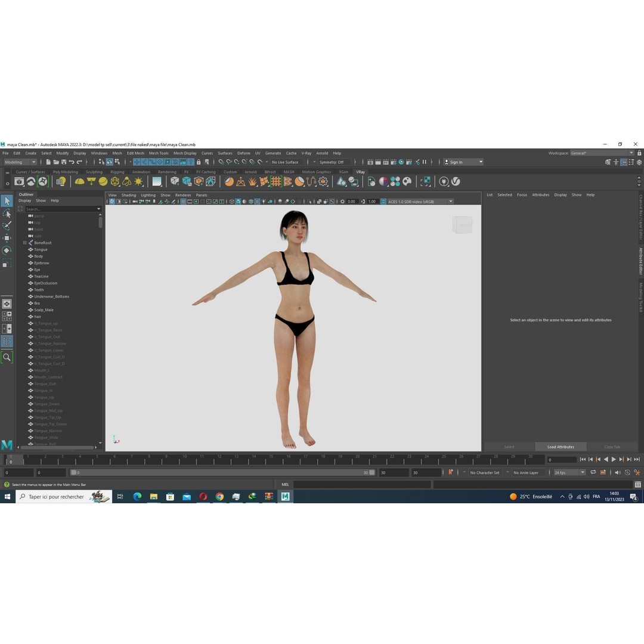Open the viewport Shading menu
This screenshot has width=644, height=644.
129,195
